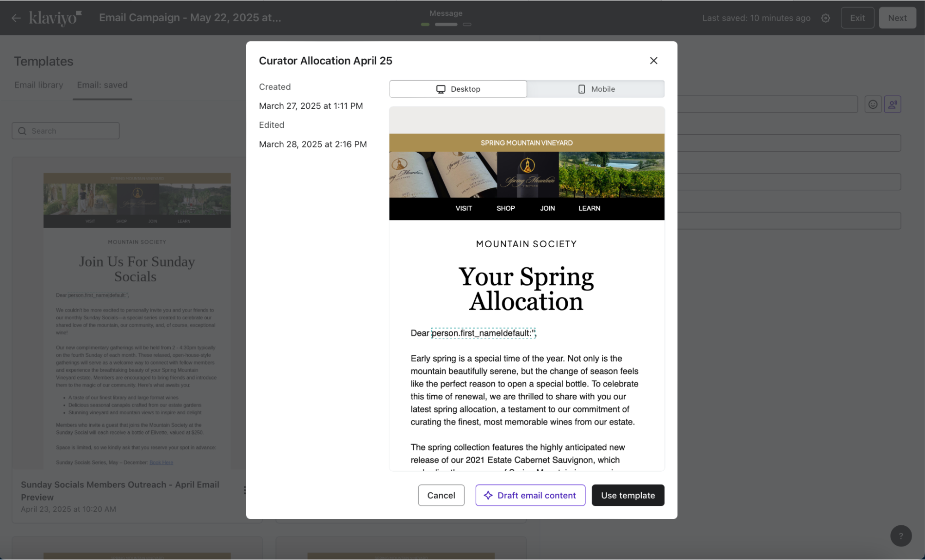Click the personalization person icon

coord(893,105)
